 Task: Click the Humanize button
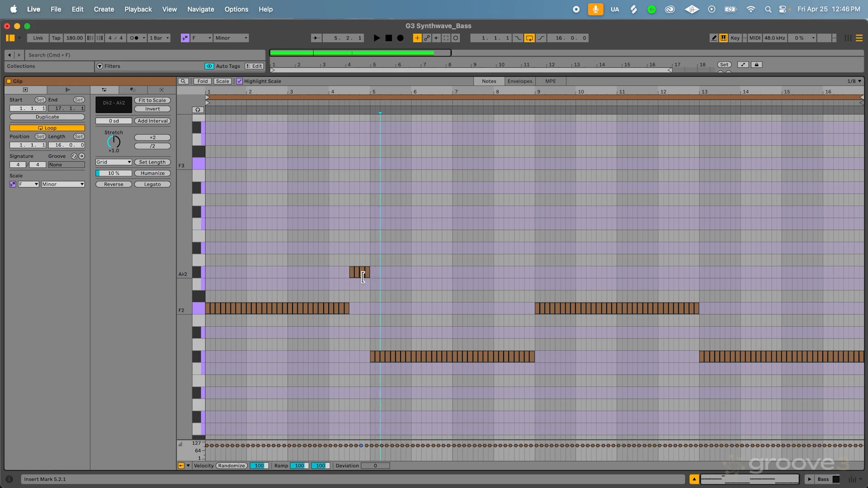click(152, 173)
